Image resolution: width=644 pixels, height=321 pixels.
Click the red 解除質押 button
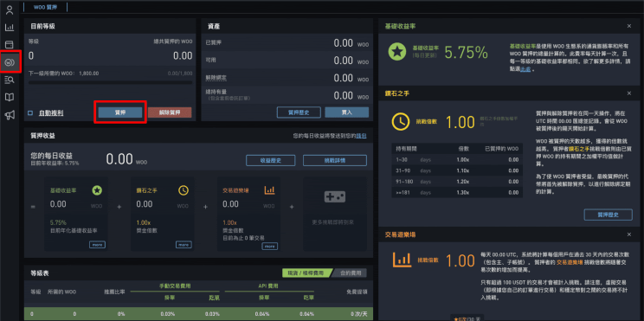click(170, 112)
